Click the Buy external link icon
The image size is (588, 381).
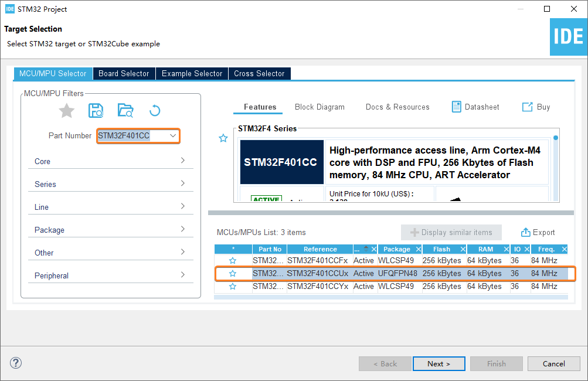tap(527, 107)
